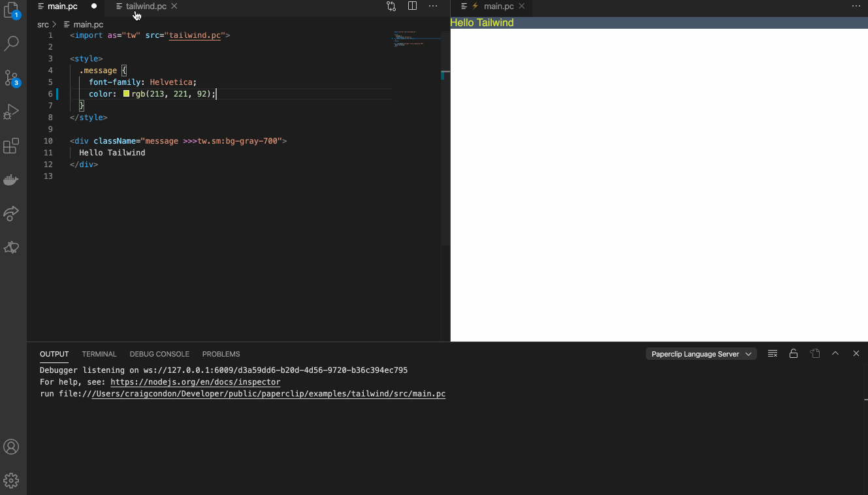
Task: Open the Extensions view
Action: coord(11,146)
